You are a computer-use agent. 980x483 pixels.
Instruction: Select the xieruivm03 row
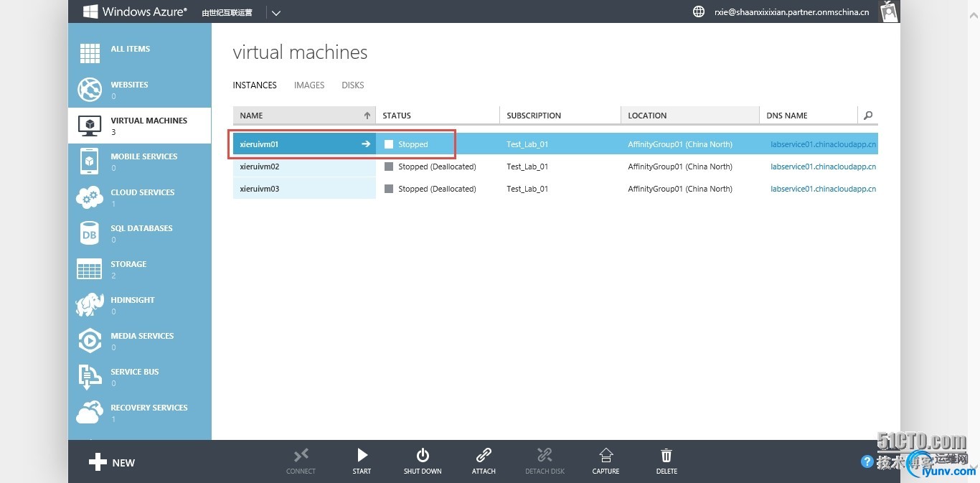pyautogui.click(x=555, y=189)
